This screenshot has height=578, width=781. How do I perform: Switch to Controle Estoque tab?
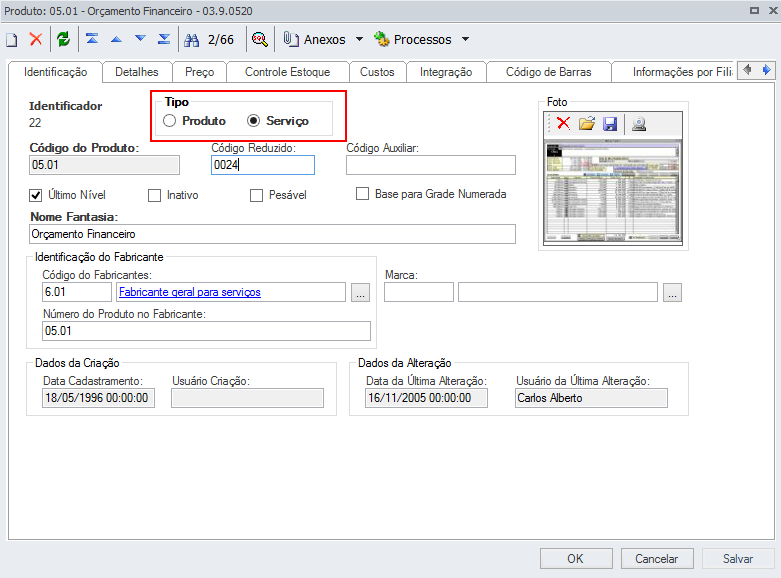287,72
